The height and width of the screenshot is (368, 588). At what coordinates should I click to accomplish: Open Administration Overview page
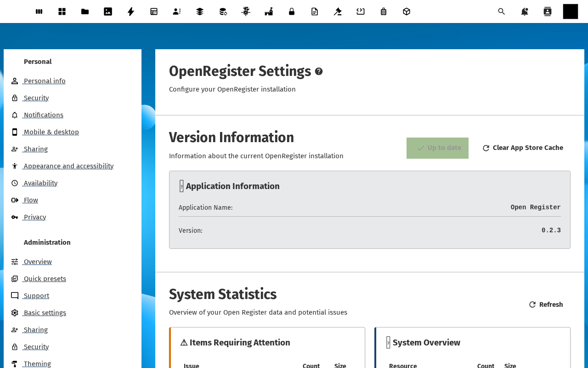tap(38, 262)
